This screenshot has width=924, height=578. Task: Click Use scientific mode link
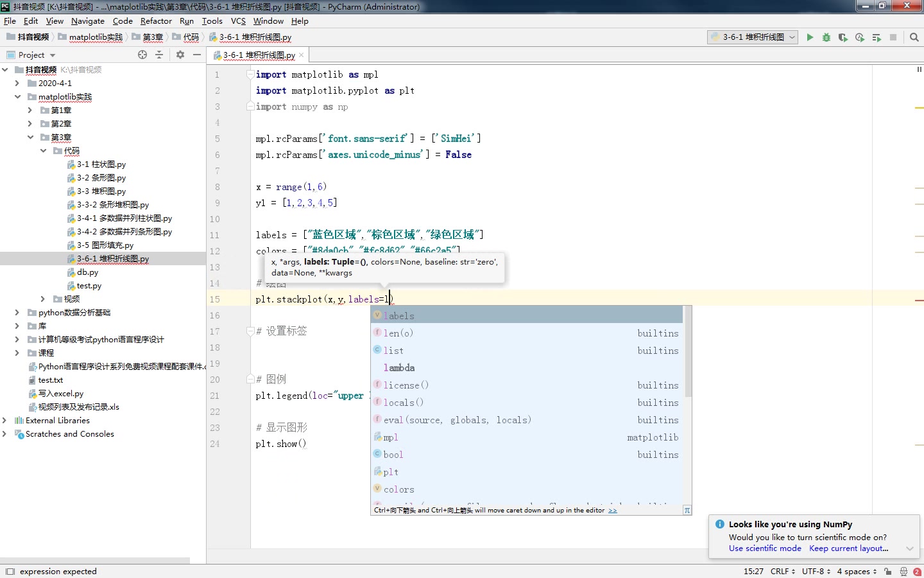point(765,548)
